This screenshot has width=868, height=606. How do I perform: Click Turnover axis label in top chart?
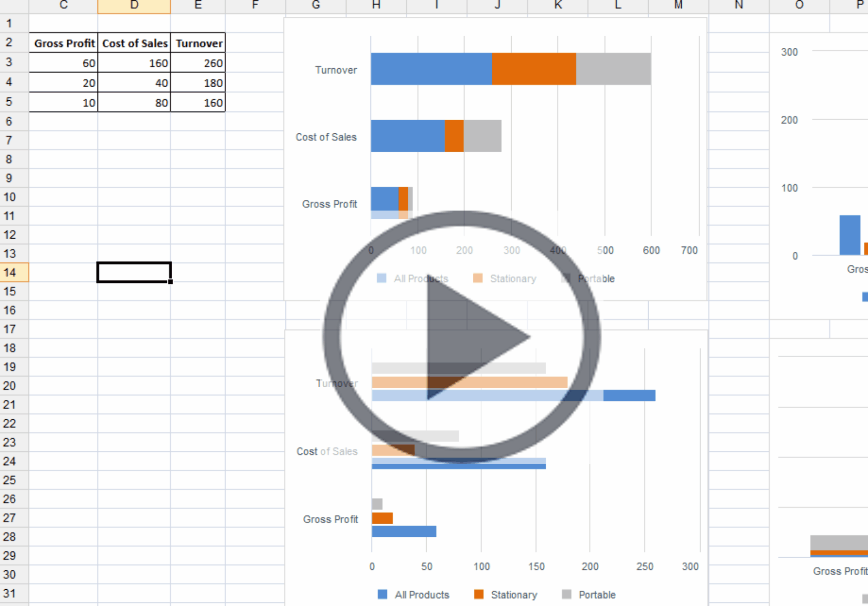pyautogui.click(x=336, y=70)
